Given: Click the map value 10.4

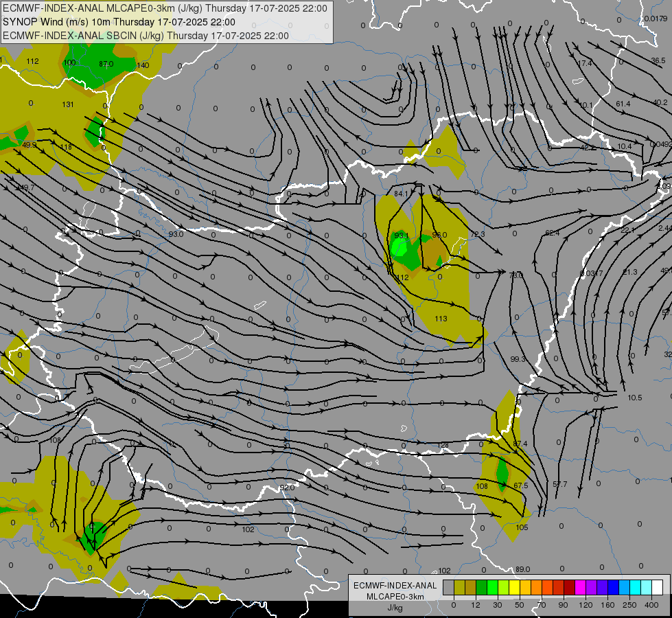Looking at the screenshot, I should 625,146.
